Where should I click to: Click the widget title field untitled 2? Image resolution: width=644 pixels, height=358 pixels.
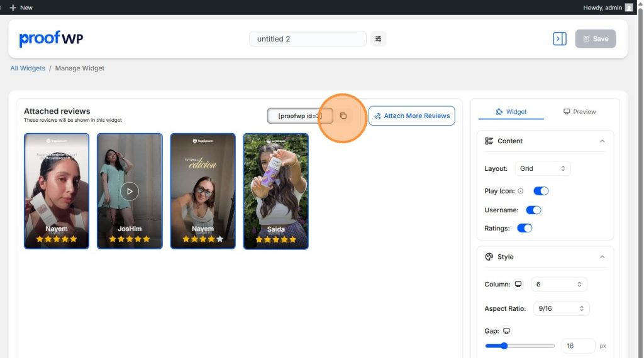pos(308,38)
